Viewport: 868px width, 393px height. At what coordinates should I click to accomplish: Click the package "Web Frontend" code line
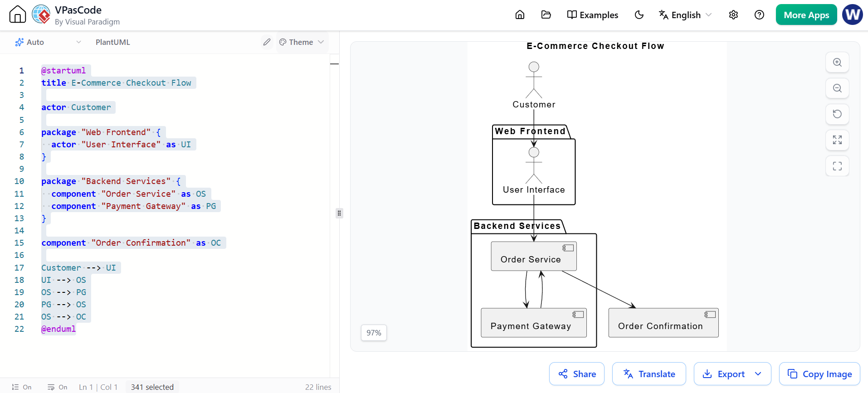click(x=101, y=132)
